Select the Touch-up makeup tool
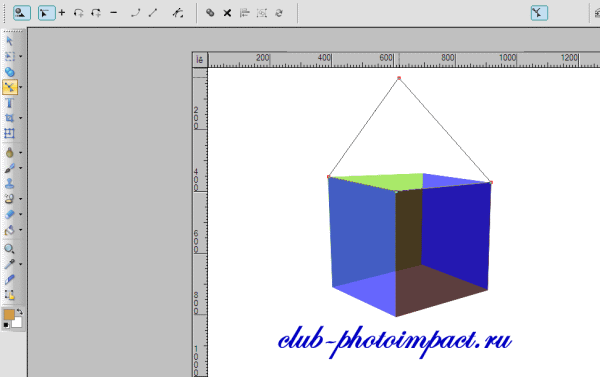This screenshot has width=600, height=377. pyautogui.click(x=10, y=199)
